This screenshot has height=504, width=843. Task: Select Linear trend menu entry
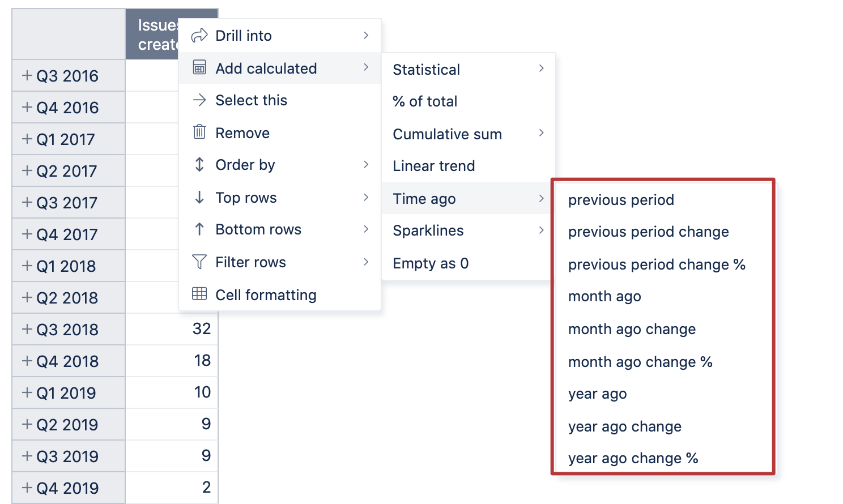click(434, 166)
